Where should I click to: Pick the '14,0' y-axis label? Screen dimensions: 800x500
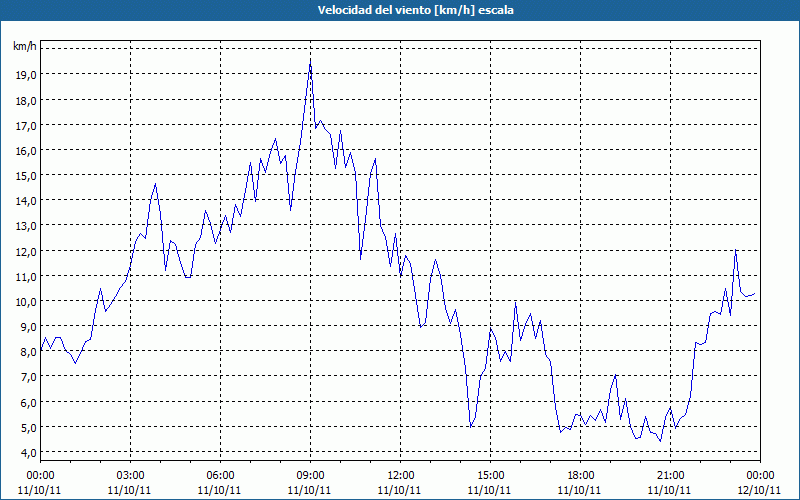click(27, 201)
